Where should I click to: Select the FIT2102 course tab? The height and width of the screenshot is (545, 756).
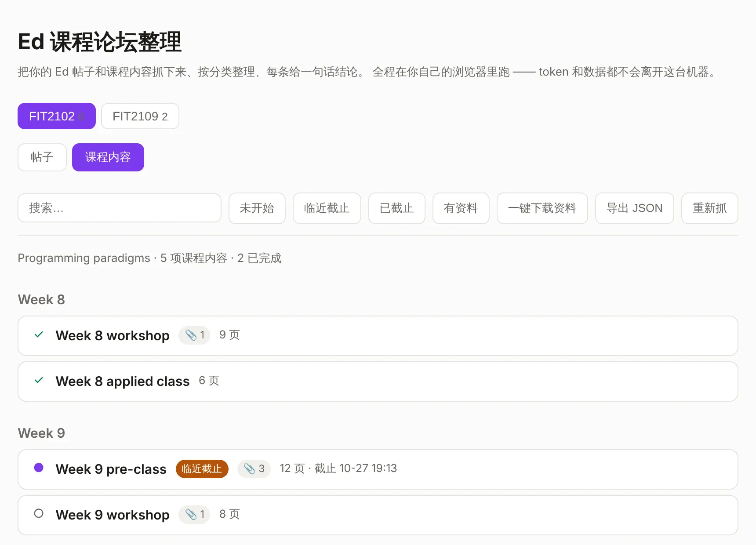click(x=57, y=116)
